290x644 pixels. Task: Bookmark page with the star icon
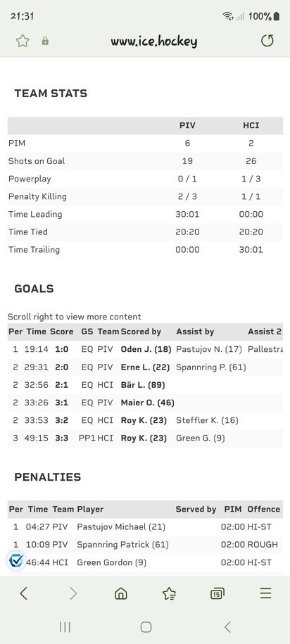(x=23, y=41)
